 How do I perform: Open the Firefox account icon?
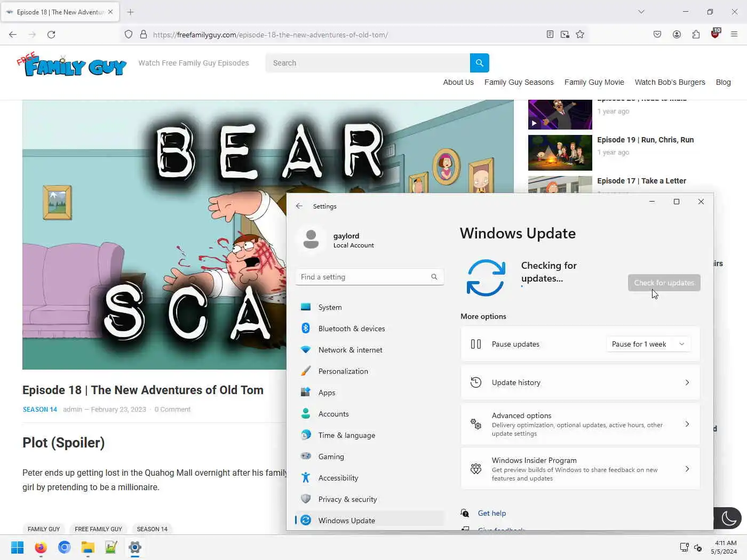pos(677,35)
